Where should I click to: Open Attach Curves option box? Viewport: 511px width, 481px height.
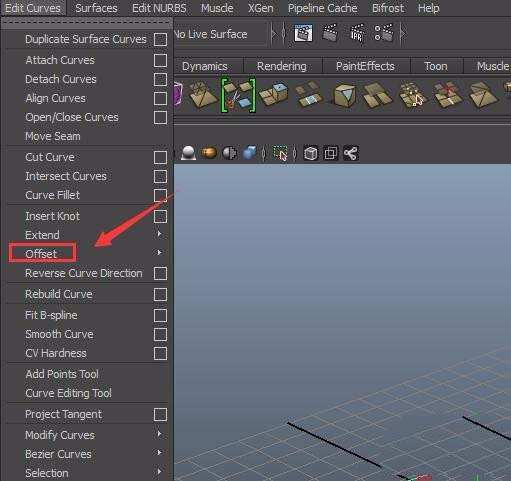click(x=160, y=60)
